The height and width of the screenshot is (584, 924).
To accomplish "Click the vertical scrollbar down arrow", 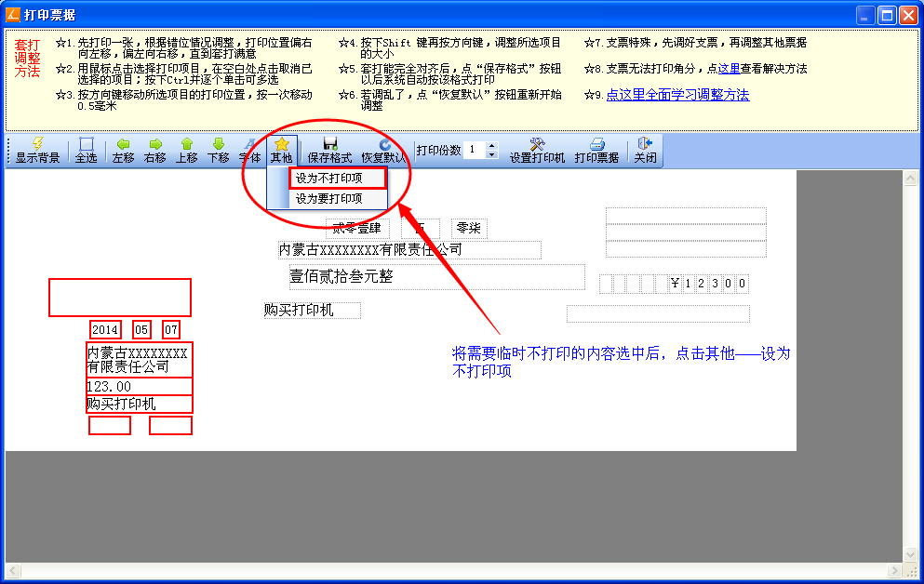I will (x=910, y=554).
